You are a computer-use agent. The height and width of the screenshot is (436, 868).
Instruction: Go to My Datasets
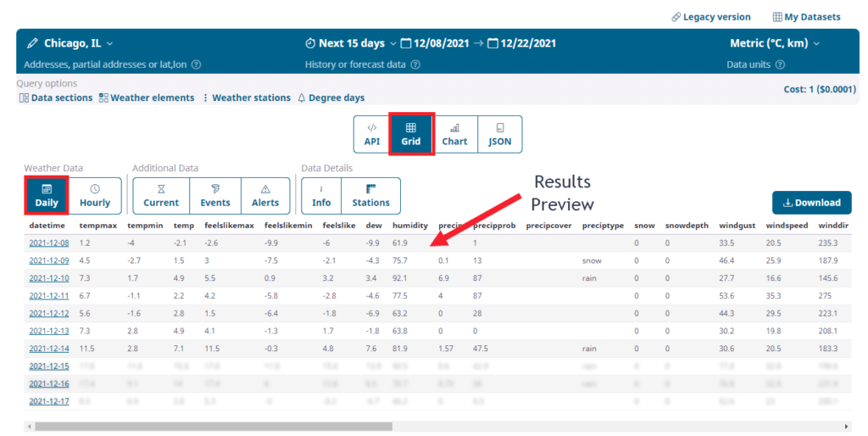pos(806,17)
